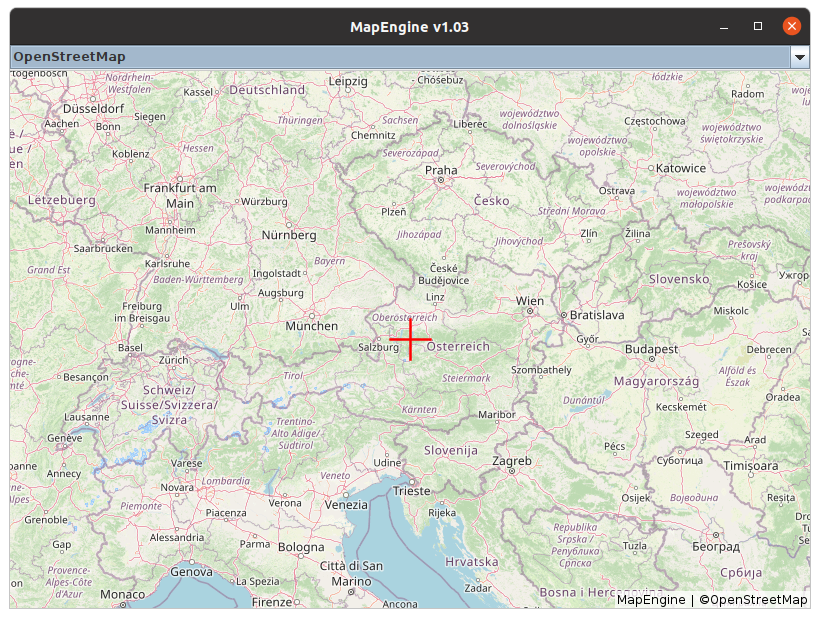Click the red crosshair at map center
This screenshot has height=618, width=820.
pos(410,340)
